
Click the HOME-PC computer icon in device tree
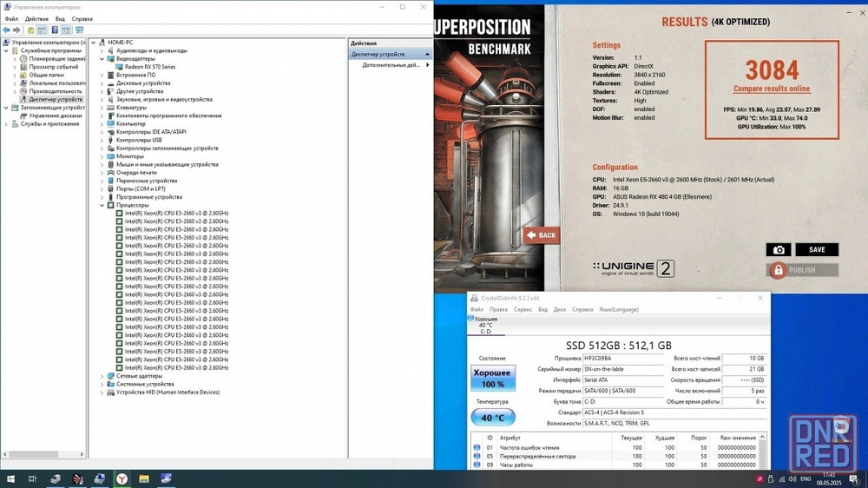coord(102,42)
